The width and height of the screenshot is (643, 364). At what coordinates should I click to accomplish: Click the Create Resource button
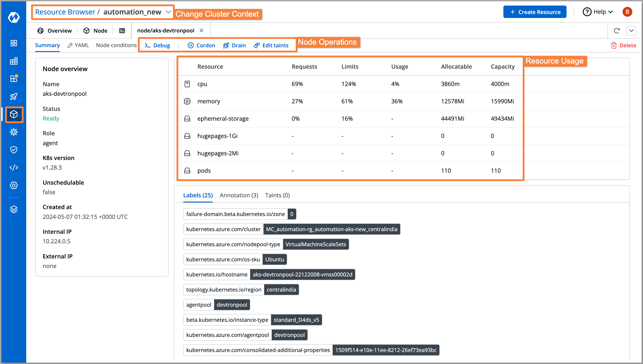point(535,12)
